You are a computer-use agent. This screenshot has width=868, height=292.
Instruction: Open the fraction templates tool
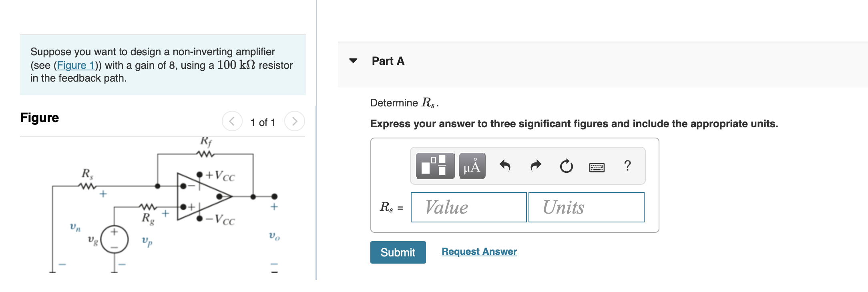[435, 166]
